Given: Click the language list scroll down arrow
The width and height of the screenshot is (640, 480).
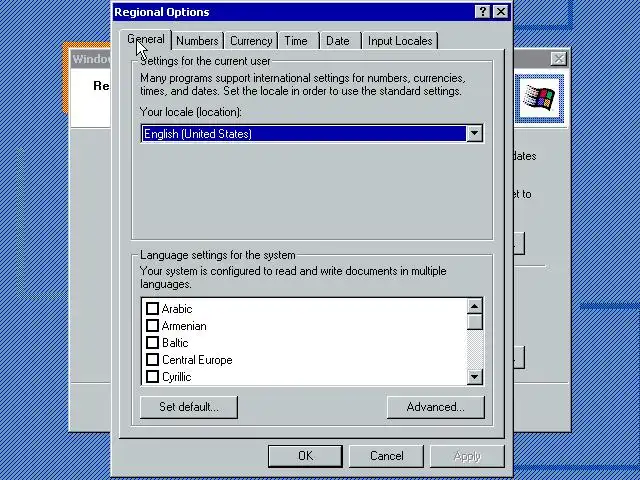Looking at the screenshot, I should 474,376.
